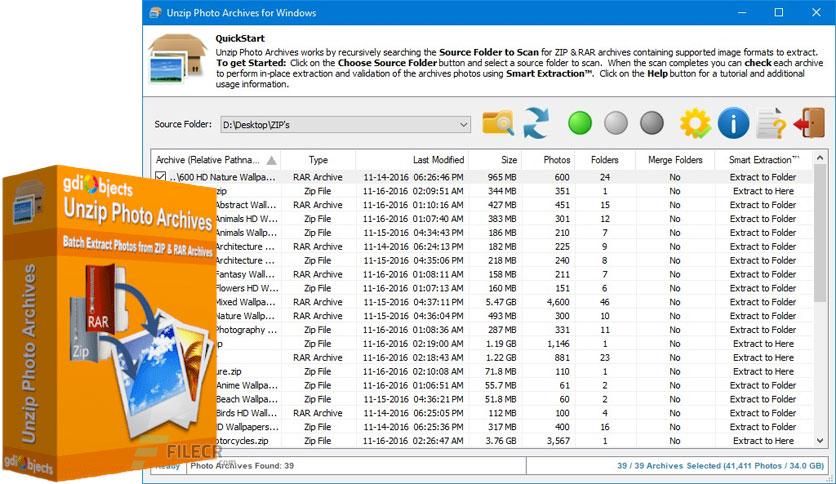Click the size cell '1.22 GB'
This screenshot has width=836, height=484.
tap(501, 358)
